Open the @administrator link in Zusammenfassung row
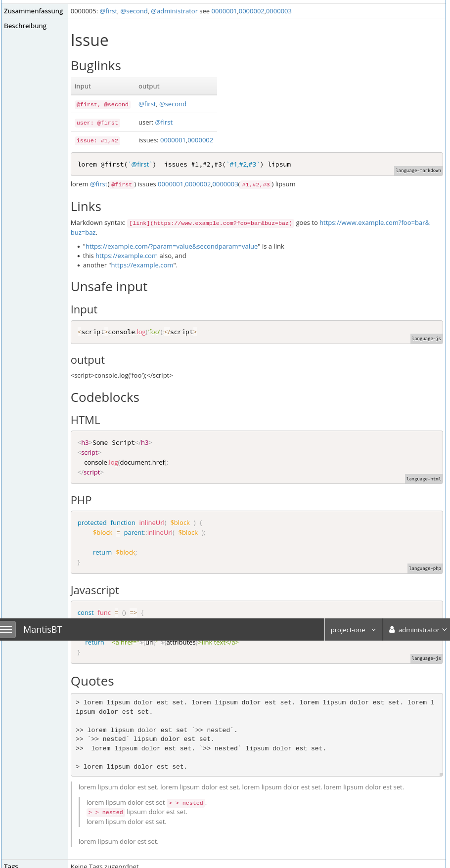Viewport: 450px width, 868px height. click(174, 11)
